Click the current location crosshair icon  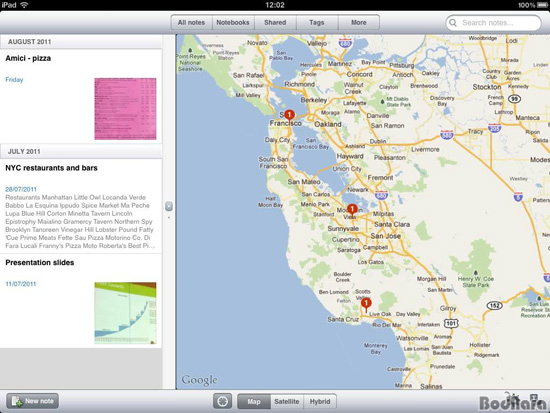[222, 401]
